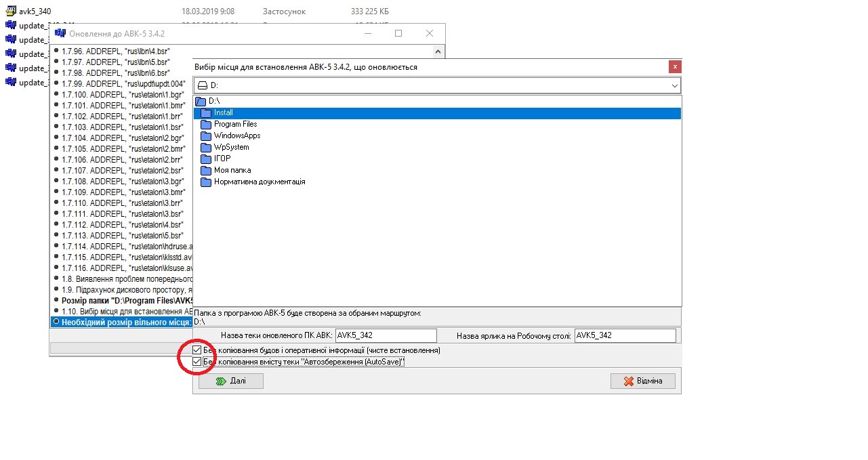Select log row 1.7.112 rus\etalon\4.bsr
The width and height of the screenshot is (868, 460).
point(122,224)
